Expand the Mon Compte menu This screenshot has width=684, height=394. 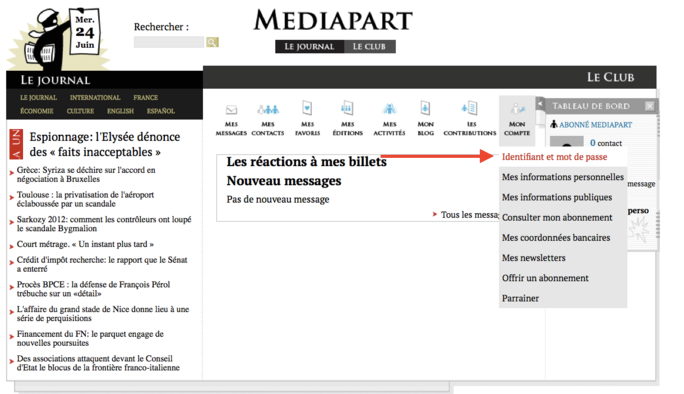[x=517, y=119]
